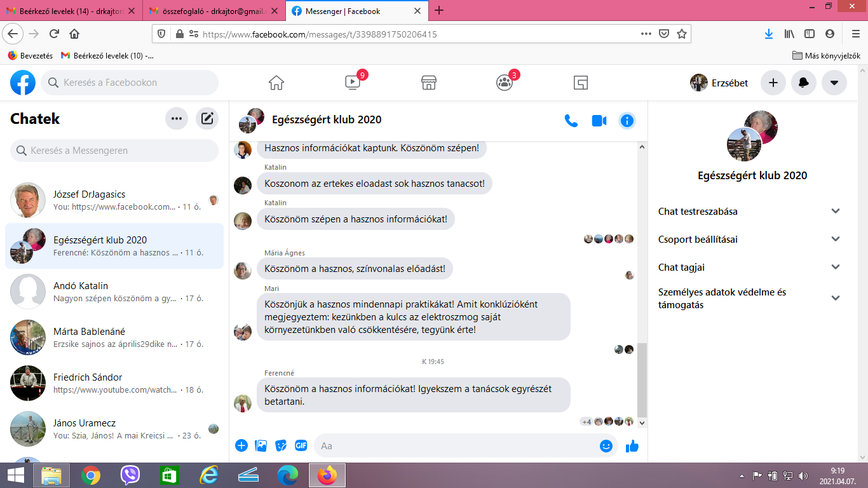This screenshot has height=488, width=868.
Task: Open Erzsébet's profile link
Action: click(719, 83)
